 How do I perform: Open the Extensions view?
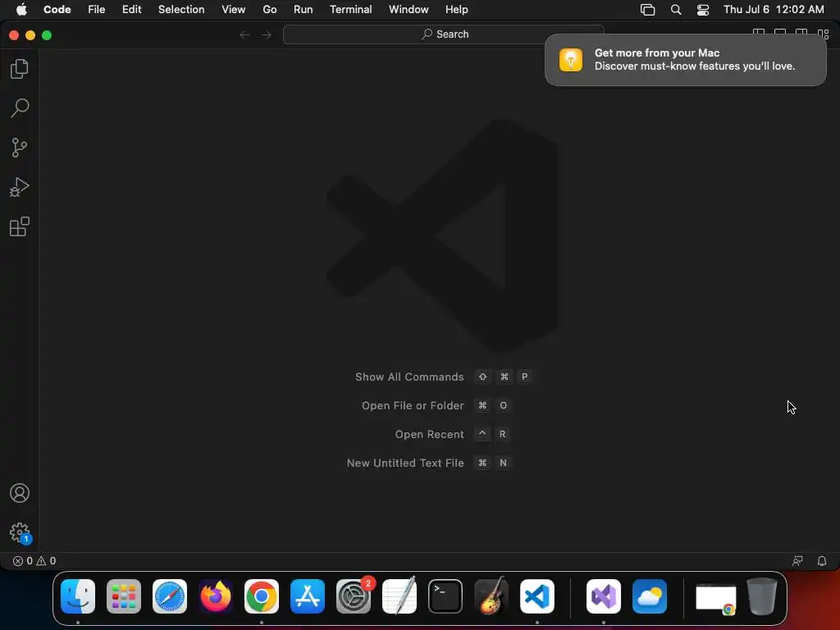click(x=20, y=226)
